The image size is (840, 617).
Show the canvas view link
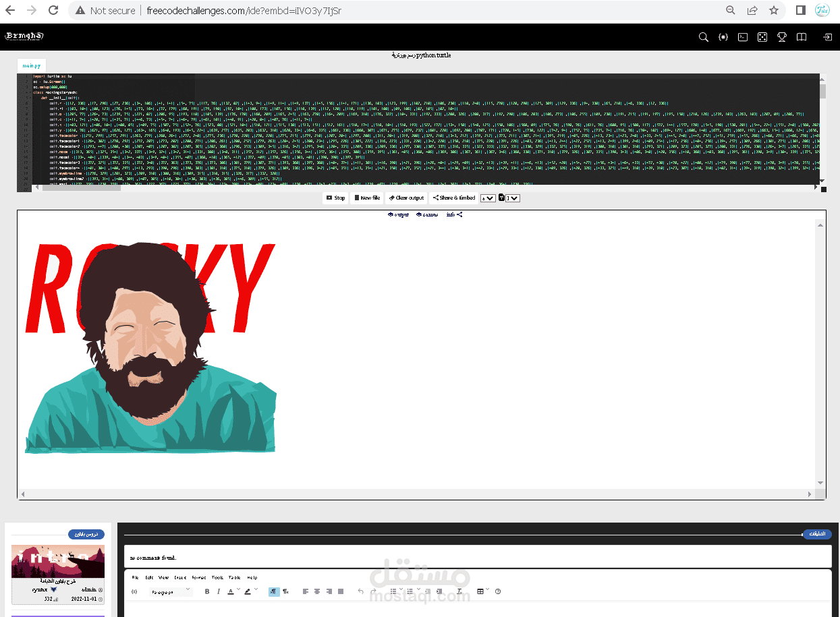click(x=427, y=214)
